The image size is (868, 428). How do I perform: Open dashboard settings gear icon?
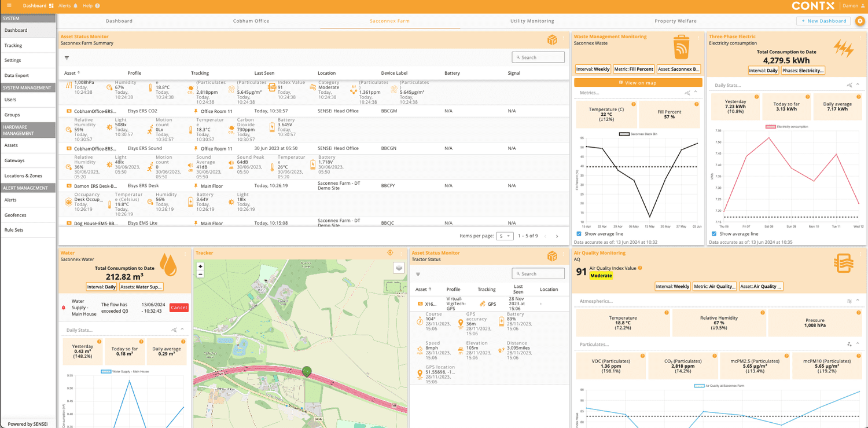860,21
